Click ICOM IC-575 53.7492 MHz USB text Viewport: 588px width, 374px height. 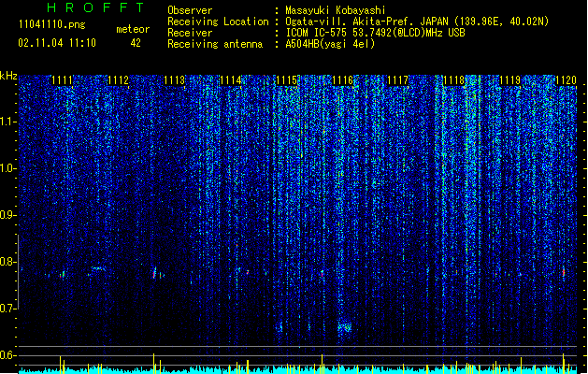[375, 33]
